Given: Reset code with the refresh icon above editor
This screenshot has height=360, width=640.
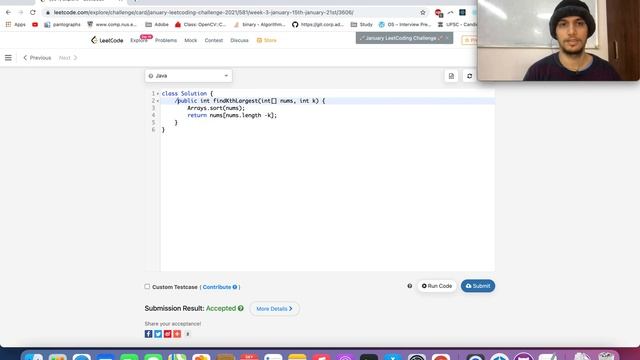Looking at the screenshot, I should click(469, 76).
